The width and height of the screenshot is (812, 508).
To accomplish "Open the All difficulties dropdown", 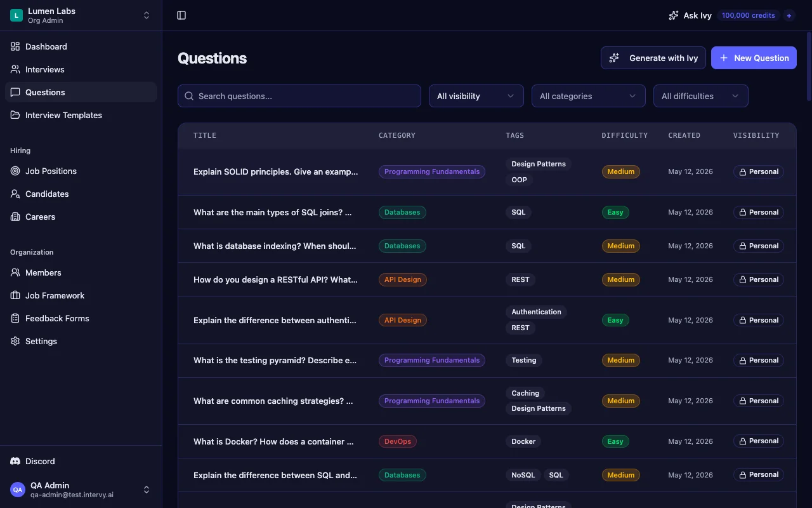I will point(701,96).
